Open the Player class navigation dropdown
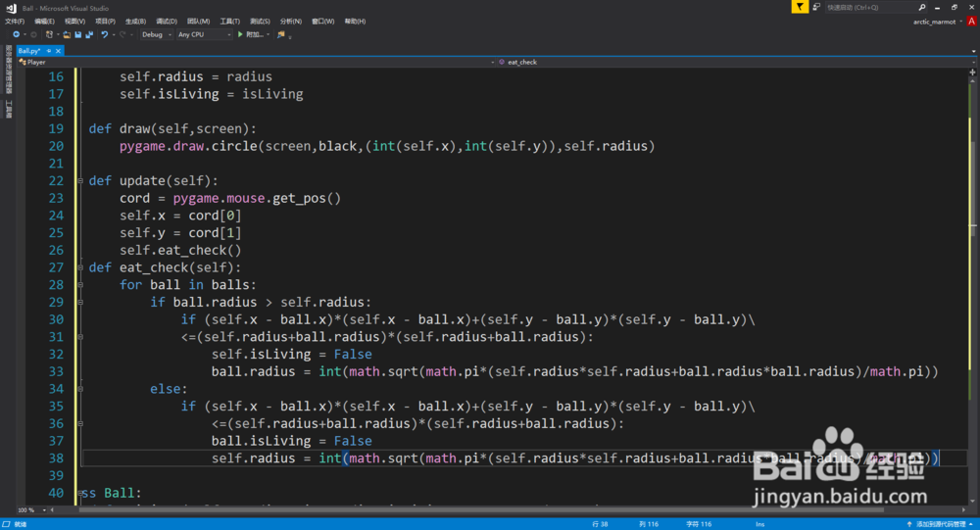 [x=256, y=62]
